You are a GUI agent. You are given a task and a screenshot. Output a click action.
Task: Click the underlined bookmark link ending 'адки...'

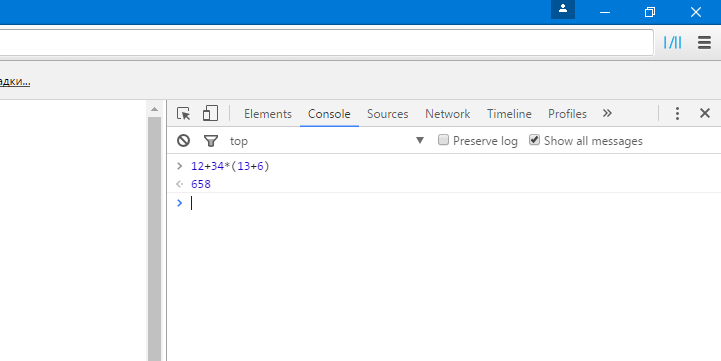point(15,81)
